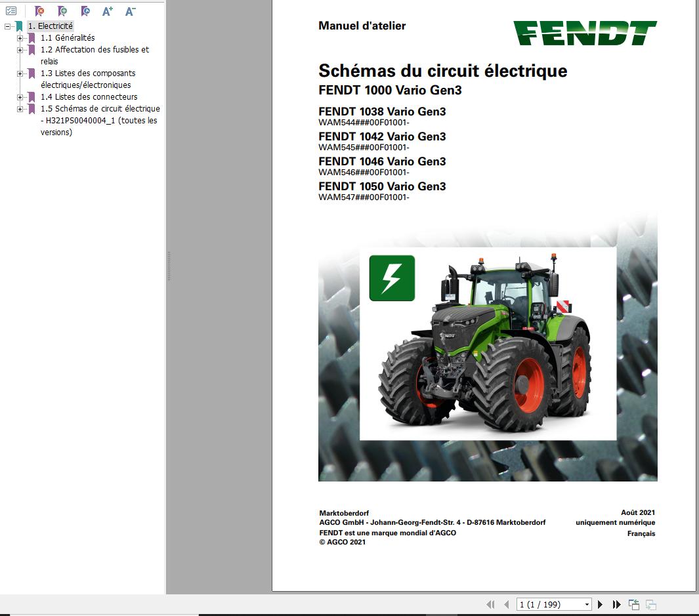Click the greyed next view navigation icon
Screen dimensions: 699x616
[651, 604]
